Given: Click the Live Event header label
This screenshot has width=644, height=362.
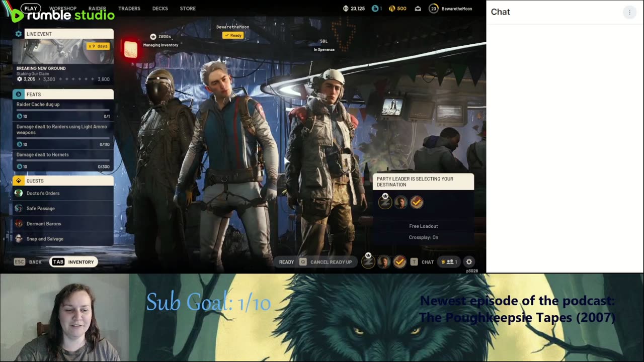Looking at the screenshot, I should 39,34.
